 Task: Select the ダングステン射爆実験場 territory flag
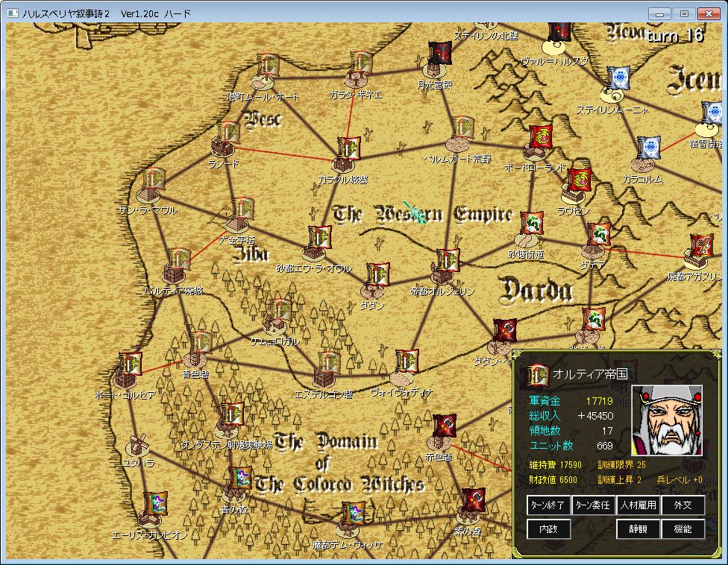[233, 414]
